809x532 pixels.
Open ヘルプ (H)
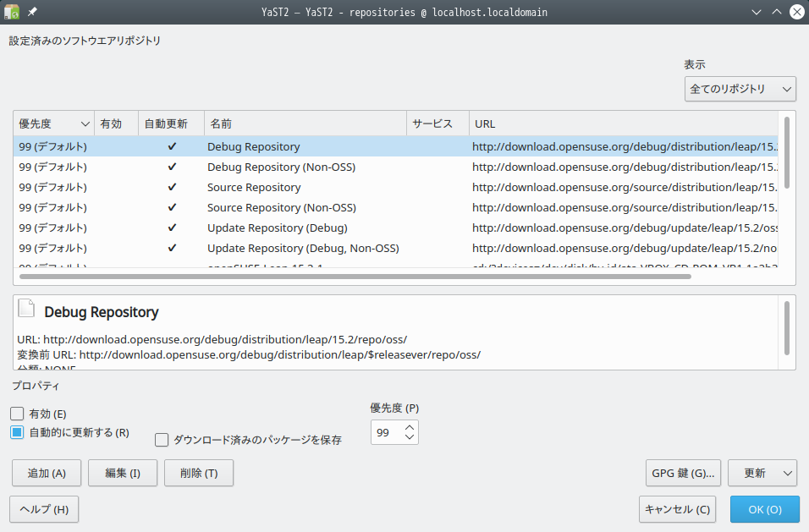click(x=44, y=509)
